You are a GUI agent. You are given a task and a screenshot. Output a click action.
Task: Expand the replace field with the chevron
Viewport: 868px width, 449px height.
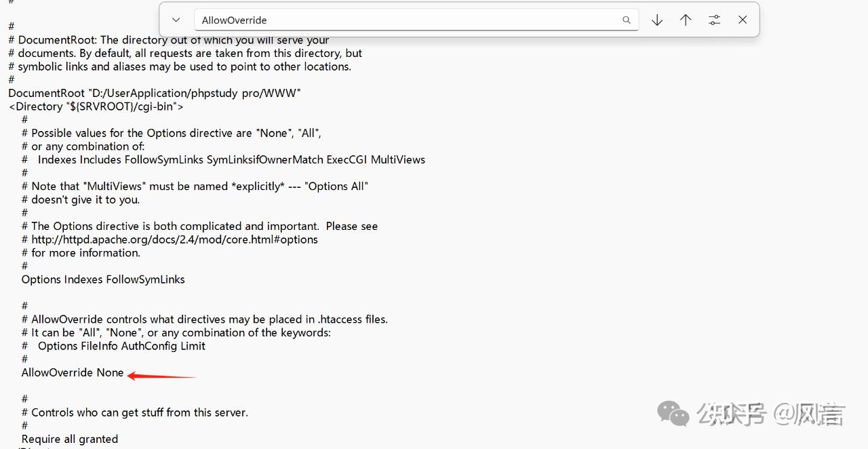(x=176, y=20)
